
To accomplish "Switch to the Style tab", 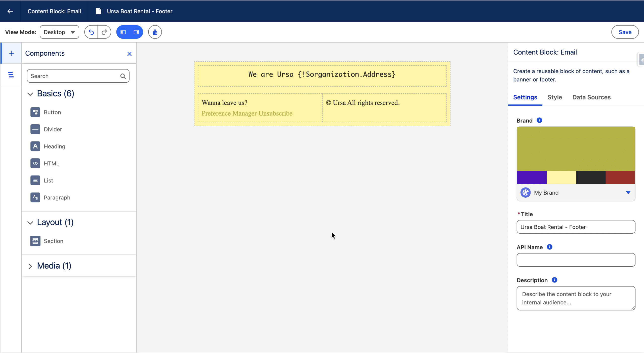I will coord(554,97).
